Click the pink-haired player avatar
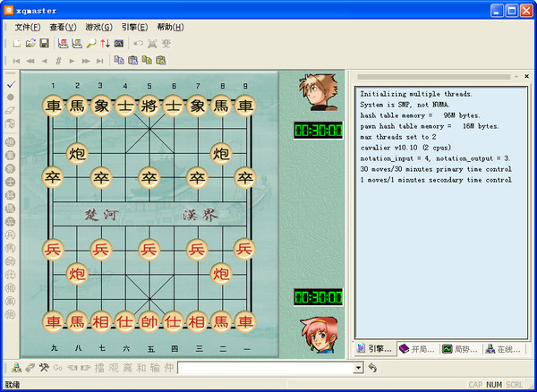Image resolution: width=537 pixels, height=392 pixels. click(x=319, y=335)
